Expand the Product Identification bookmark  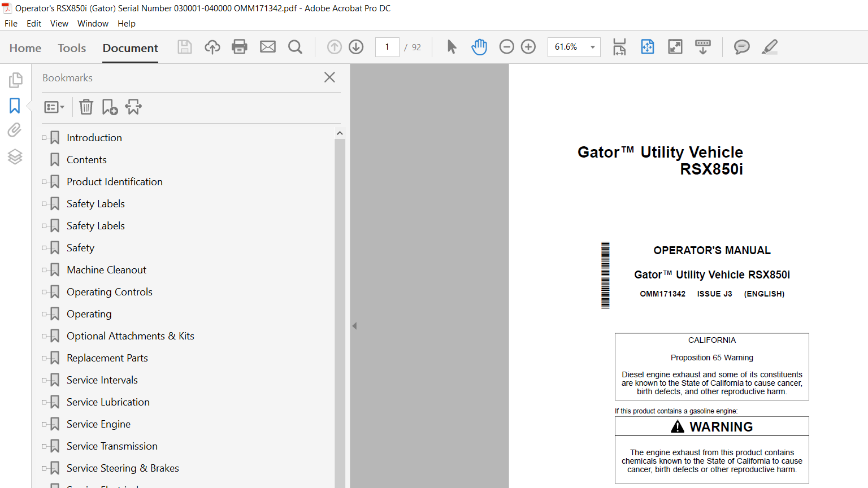(44, 182)
